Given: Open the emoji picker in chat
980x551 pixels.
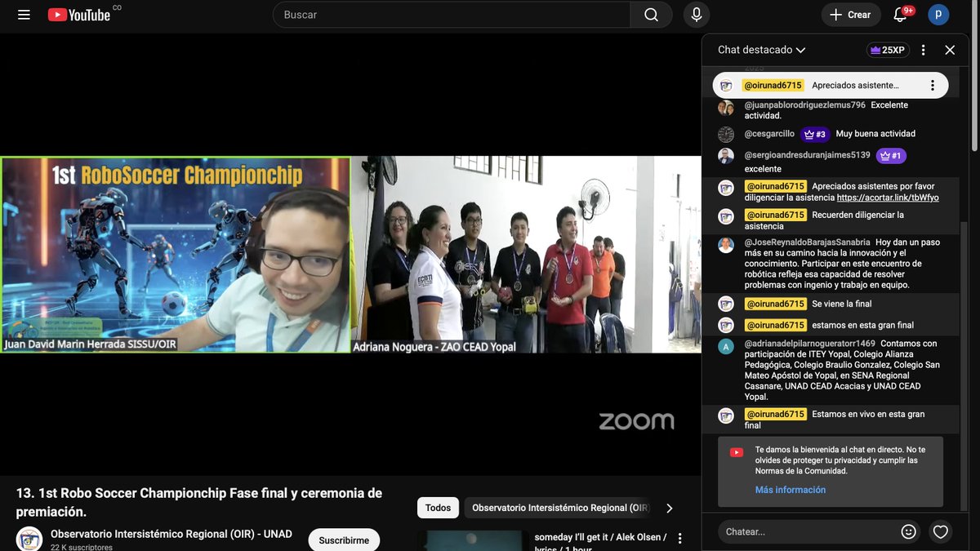Looking at the screenshot, I should [x=908, y=531].
